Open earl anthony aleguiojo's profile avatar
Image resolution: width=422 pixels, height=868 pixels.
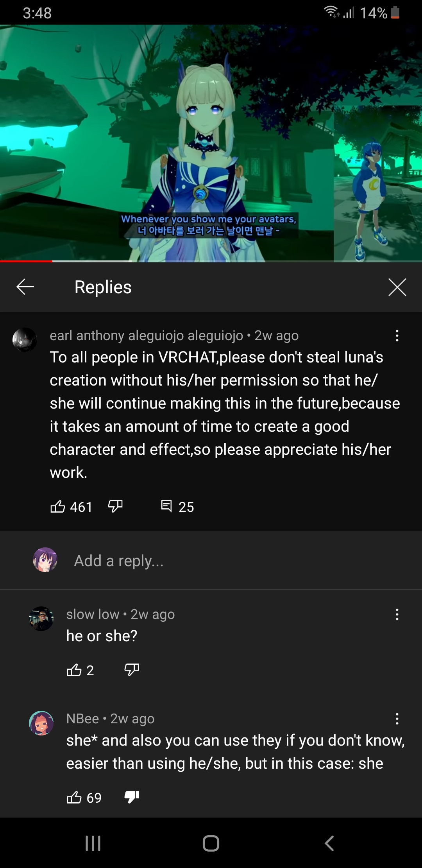(25, 340)
